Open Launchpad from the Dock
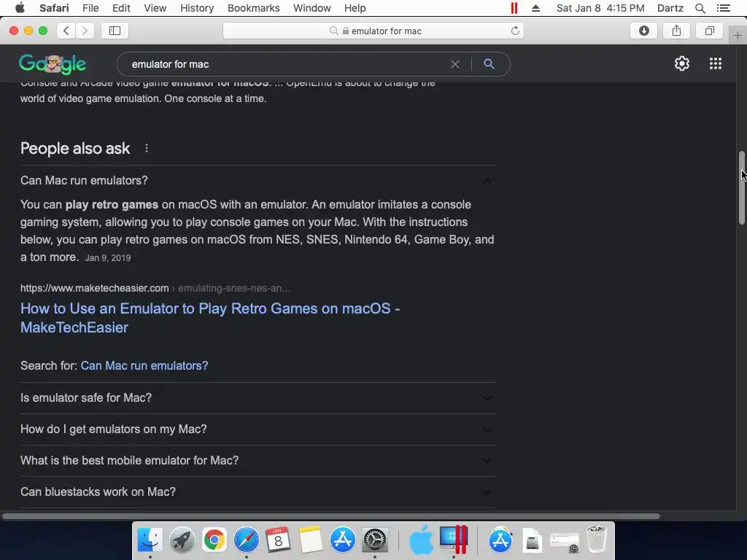 click(x=182, y=540)
